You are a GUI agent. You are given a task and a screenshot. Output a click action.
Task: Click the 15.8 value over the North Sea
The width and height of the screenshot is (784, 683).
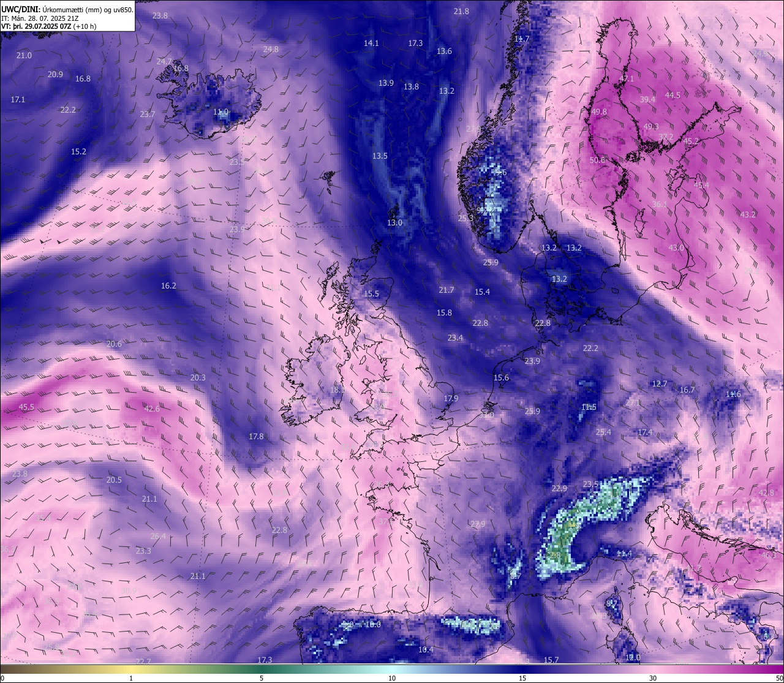(x=444, y=312)
